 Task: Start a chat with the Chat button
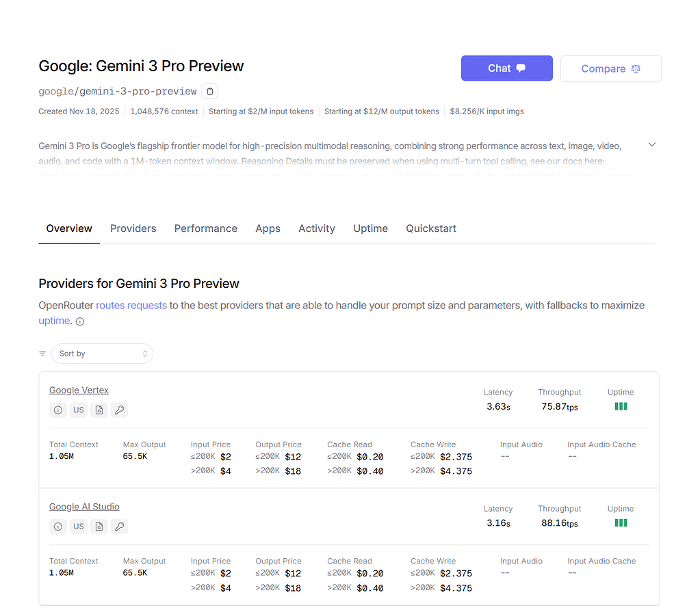click(x=507, y=68)
